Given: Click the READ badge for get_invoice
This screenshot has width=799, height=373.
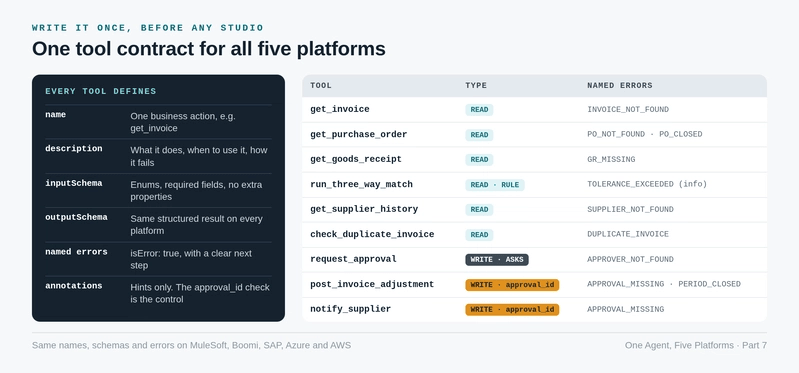Looking at the screenshot, I should pyautogui.click(x=479, y=110).
